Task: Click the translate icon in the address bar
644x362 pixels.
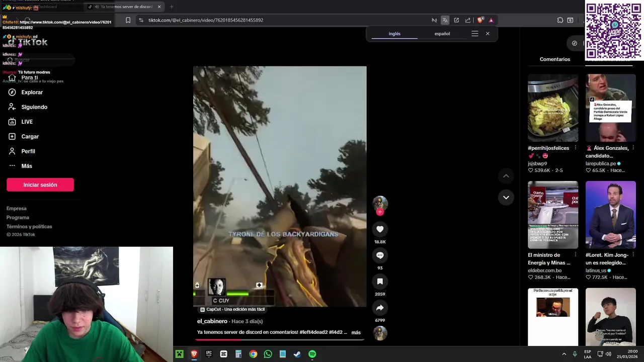Action: (445, 20)
